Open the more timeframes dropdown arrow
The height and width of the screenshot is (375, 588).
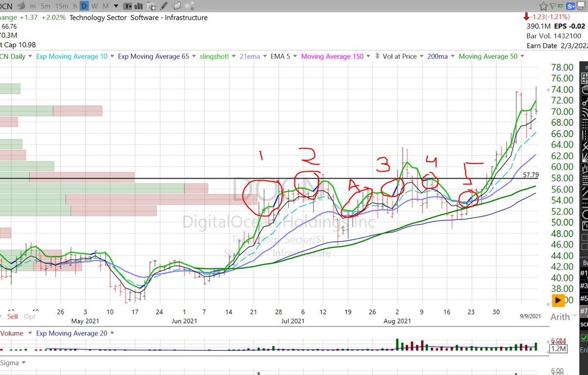[116, 6]
